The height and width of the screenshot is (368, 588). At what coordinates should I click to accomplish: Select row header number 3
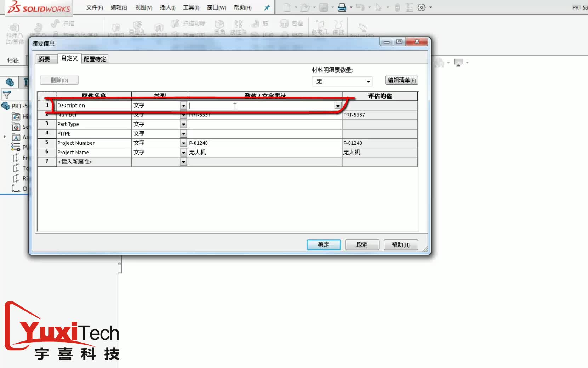coord(47,124)
